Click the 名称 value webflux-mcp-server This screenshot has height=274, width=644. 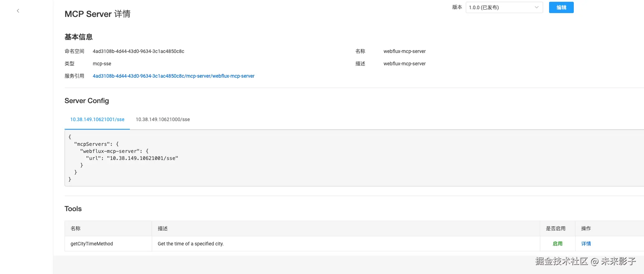pos(404,51)
